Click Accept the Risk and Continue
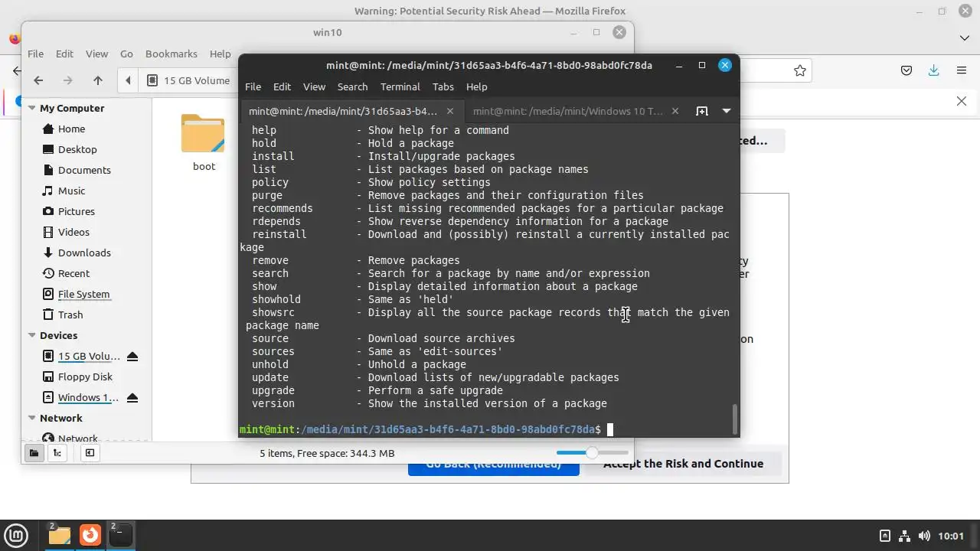Screen dimensions: 980x551 pyautogui.click(x=683, y=463)
